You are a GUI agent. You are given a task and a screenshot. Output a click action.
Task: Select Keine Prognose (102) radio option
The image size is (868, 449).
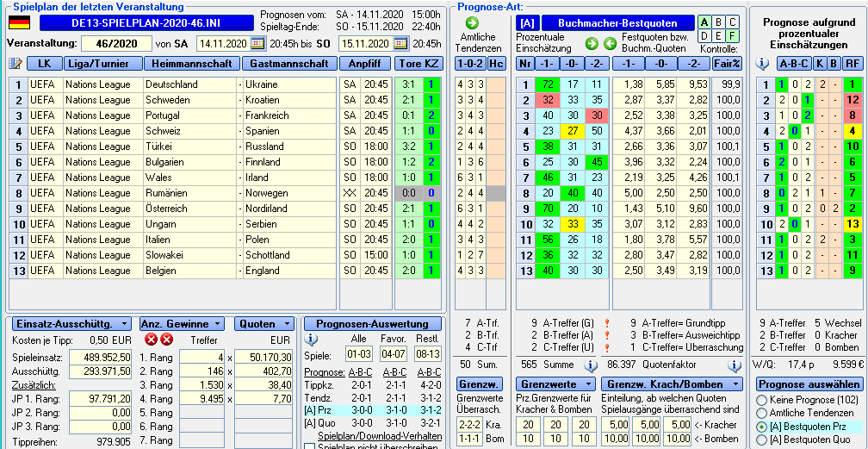point(762,400)
